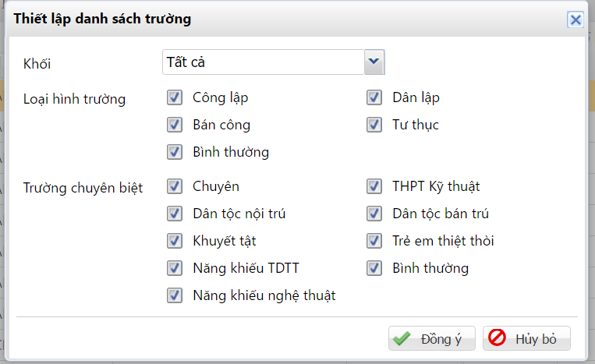
Task: Uncheck Trẻ em thiệt thòi
Action: [374, 241]
